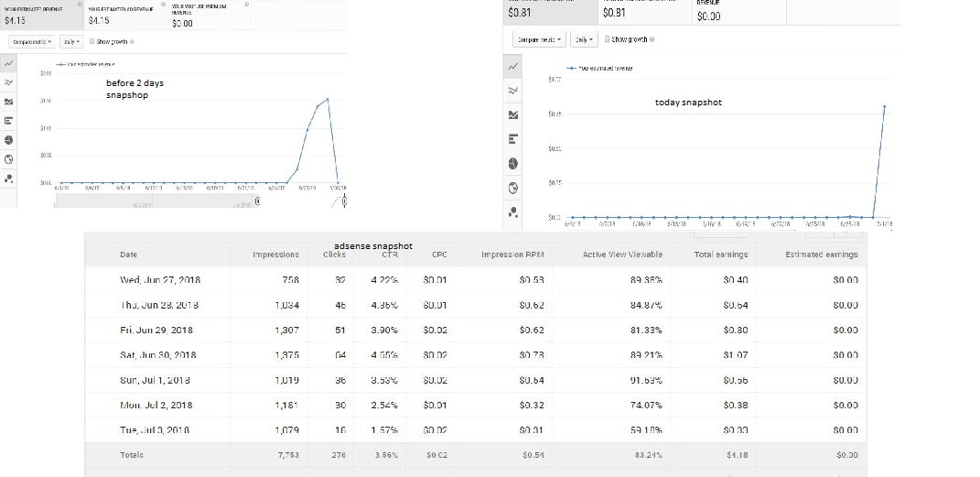Click the Wed, Jun 27, 2018 row date

[x=160, y=280]
